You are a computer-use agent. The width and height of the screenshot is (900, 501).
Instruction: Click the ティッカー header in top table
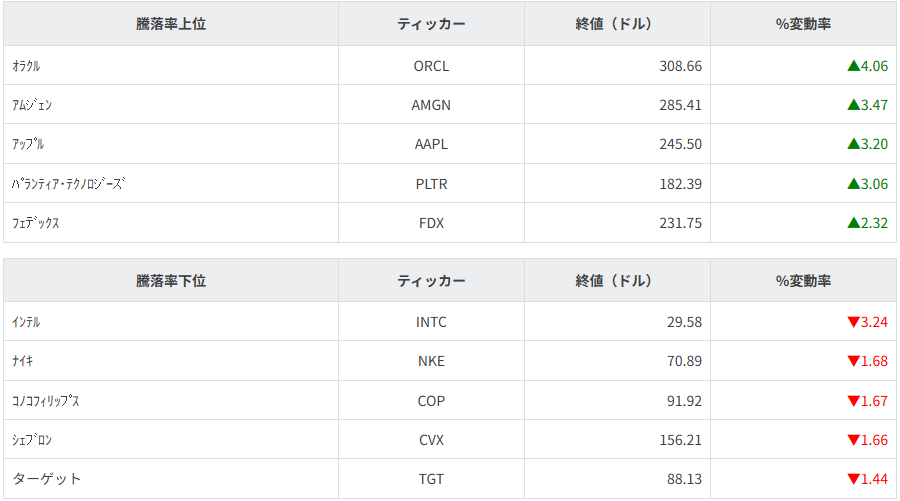(x=431, y=24)
